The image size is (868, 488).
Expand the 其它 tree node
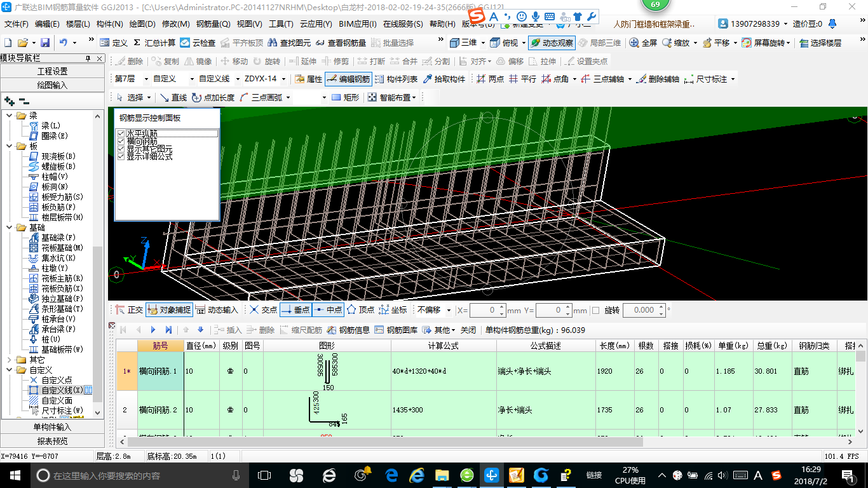tap(10, 360)
